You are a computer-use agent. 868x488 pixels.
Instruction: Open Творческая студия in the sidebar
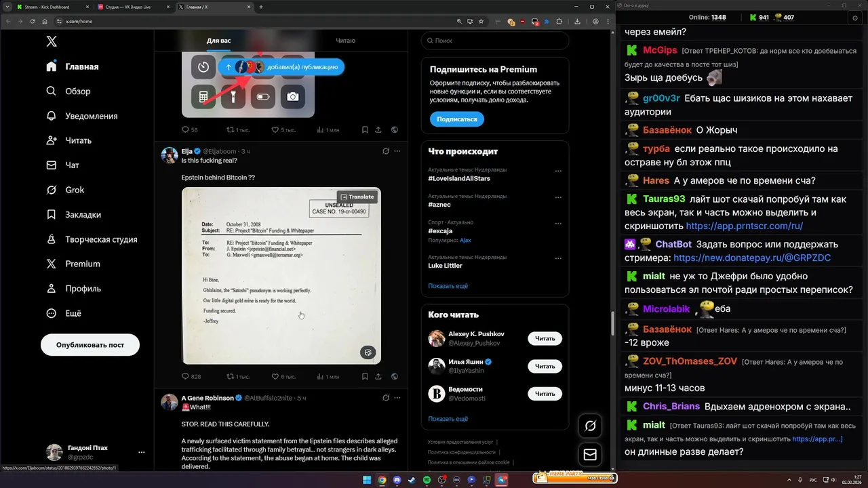click(x=92, y=239)
